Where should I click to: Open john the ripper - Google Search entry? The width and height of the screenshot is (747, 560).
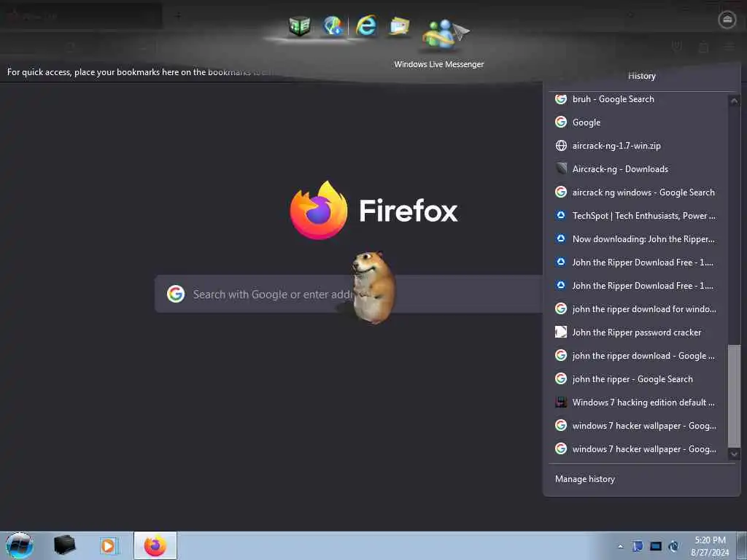(638, 379)
